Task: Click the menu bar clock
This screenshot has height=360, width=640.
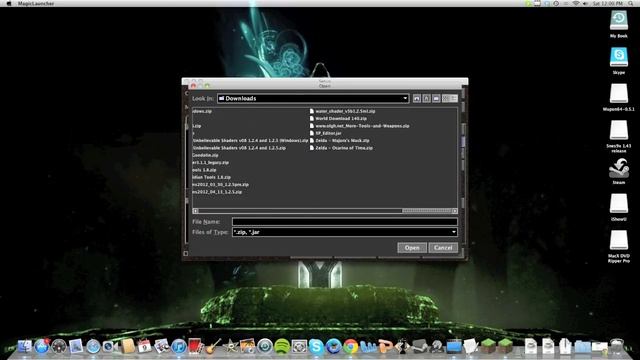Action: coord(608,3)
